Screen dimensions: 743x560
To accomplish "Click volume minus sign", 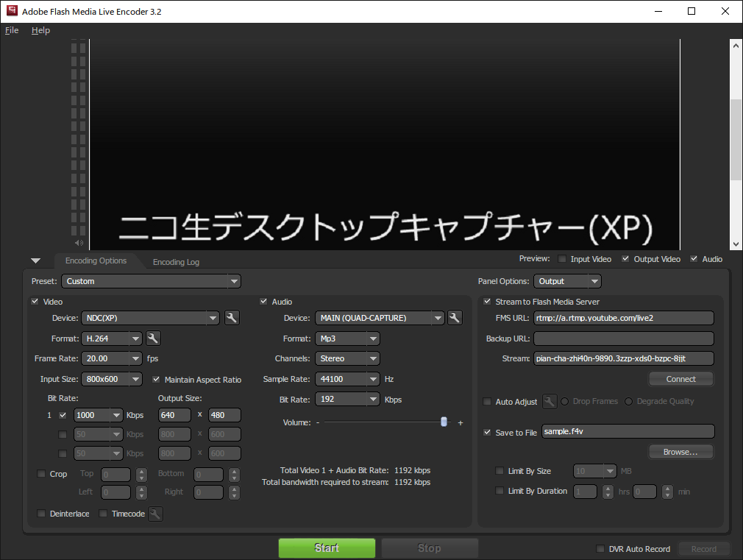I will pos(318,422).
